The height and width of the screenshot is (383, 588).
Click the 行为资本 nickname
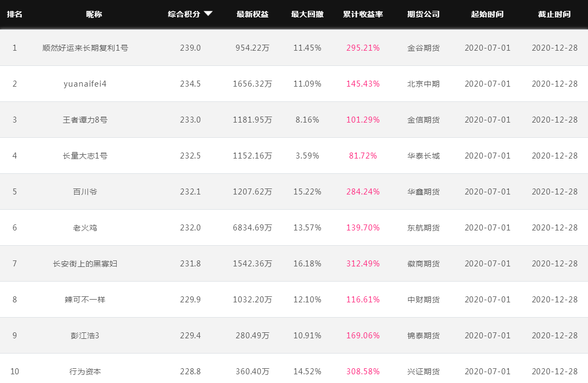pos(85,372)
